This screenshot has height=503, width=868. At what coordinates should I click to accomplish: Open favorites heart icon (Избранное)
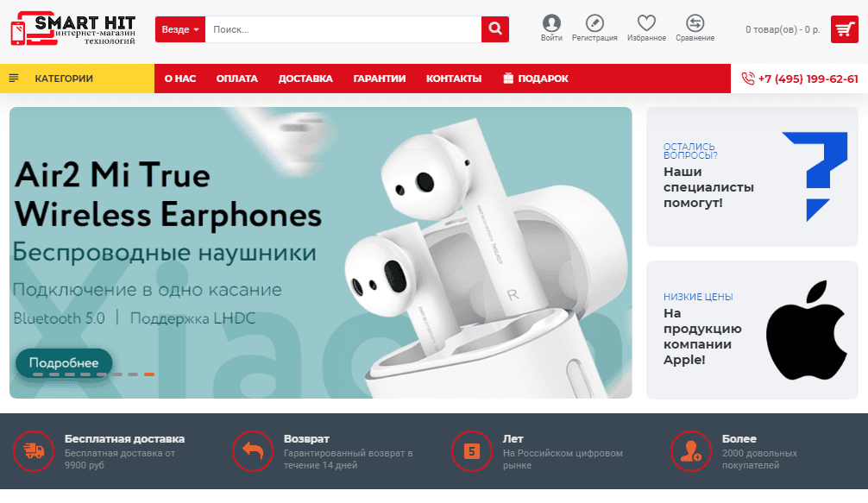pos(646,23)
